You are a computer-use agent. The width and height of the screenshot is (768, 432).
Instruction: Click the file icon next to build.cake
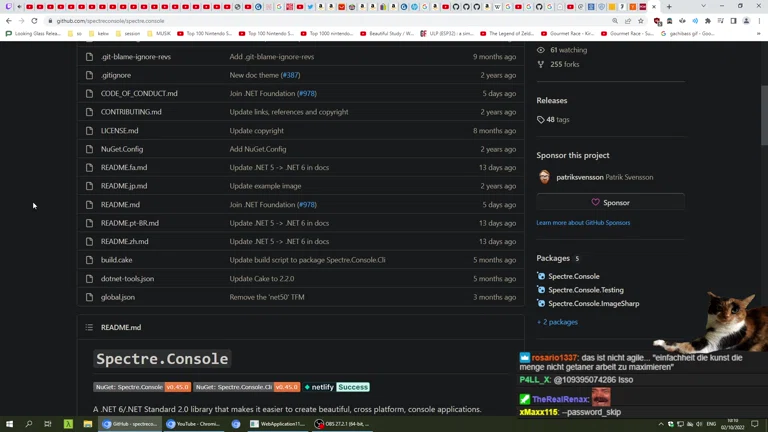click(x=89, y=260)
